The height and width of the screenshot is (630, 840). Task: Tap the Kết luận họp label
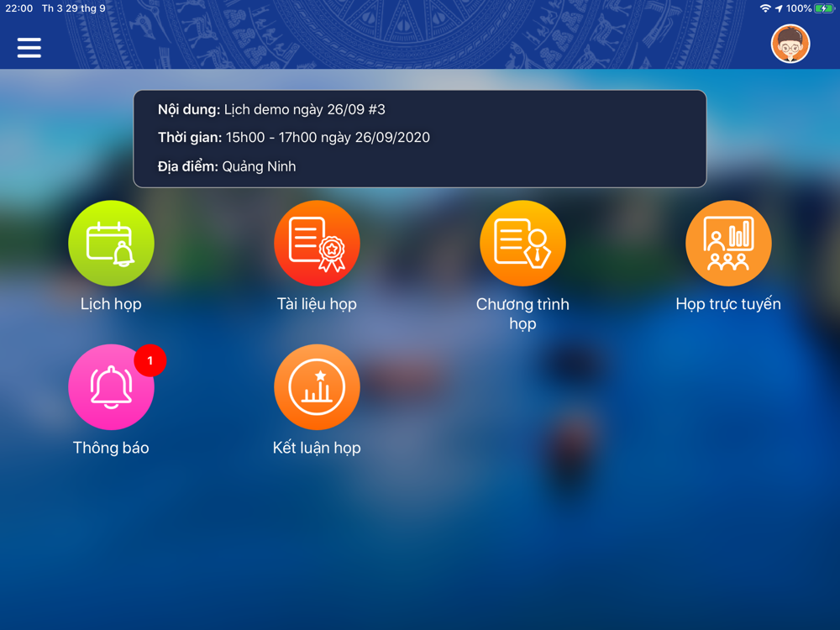pos(317,448)
